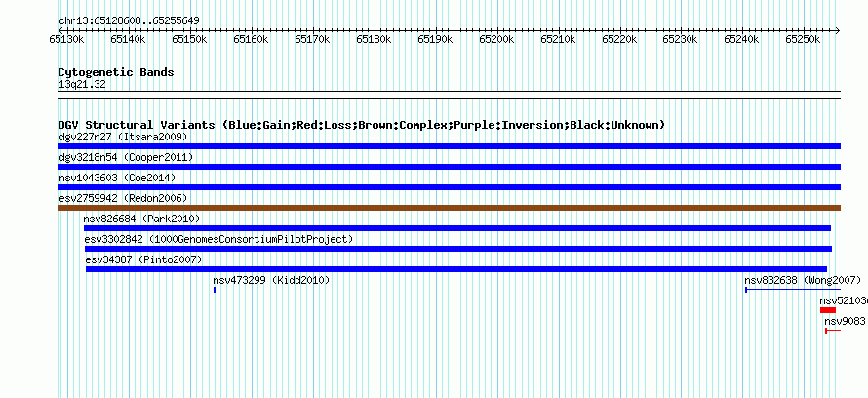Click the chr13:65128608..65255649 coordinates text
This screenshot has width=868, height=398.
point(129,21)
